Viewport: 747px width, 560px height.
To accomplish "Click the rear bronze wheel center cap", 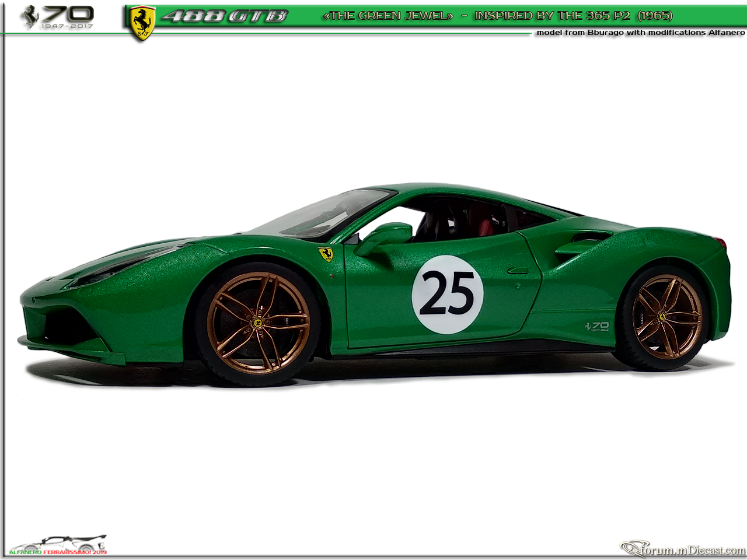I will pos(664,317).
